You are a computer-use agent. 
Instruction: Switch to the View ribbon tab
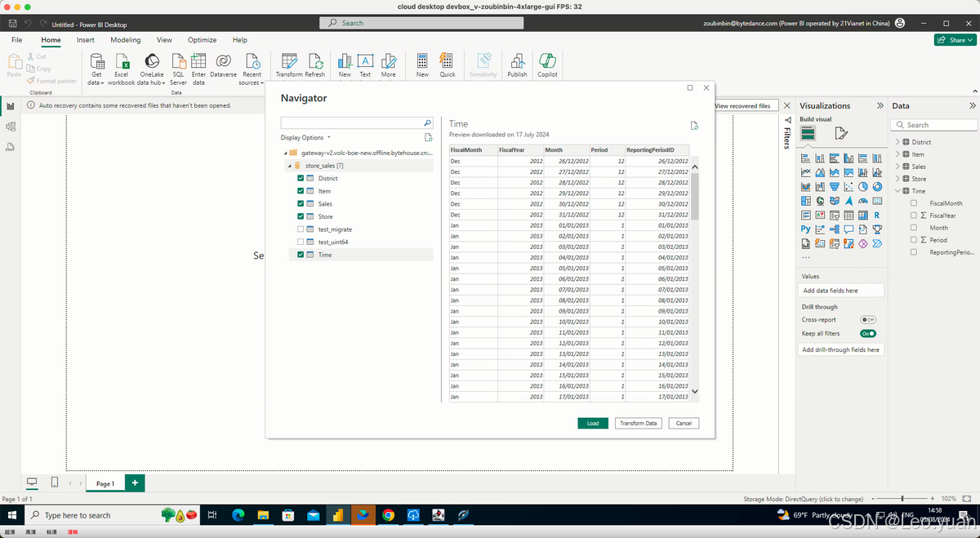[164, 40]
